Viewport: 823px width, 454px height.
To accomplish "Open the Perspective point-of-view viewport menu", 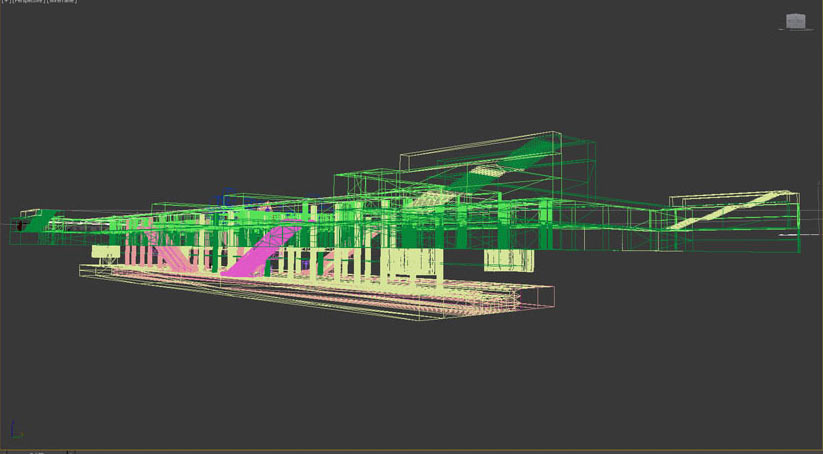I will pos(30,1).
